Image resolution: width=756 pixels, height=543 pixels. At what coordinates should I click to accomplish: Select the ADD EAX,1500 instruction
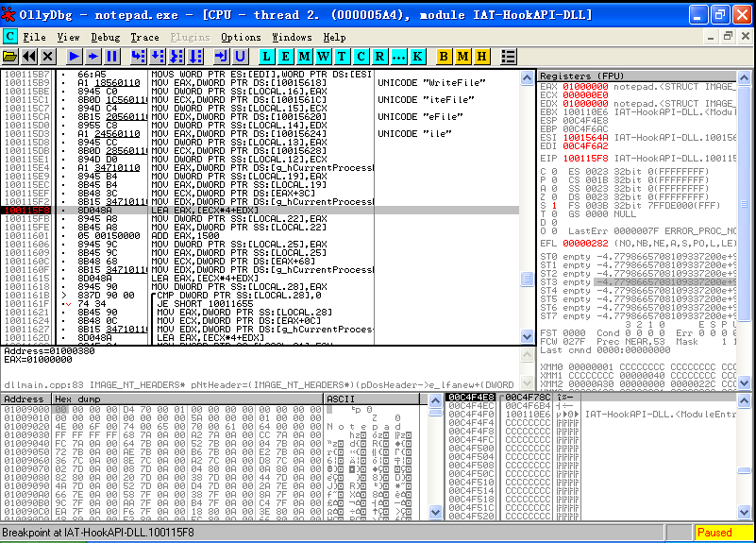(186, 236)
